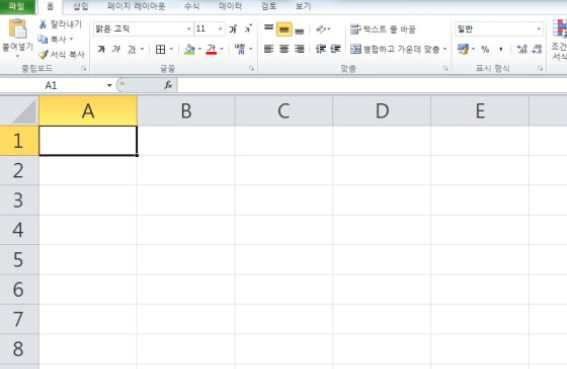The image size is (567, 369).
Task: Click the 복사 (Copy) button
Action: pyautogui.click(x=52, y=39)
